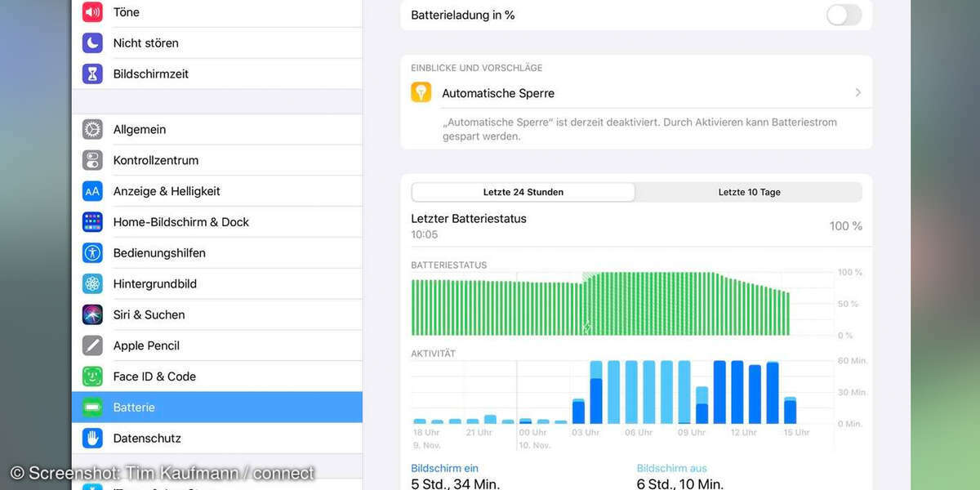Viewport: 980px width, 490px height.
Task: Tap the Datenschutz hand icon
Action: coord(92,439)
